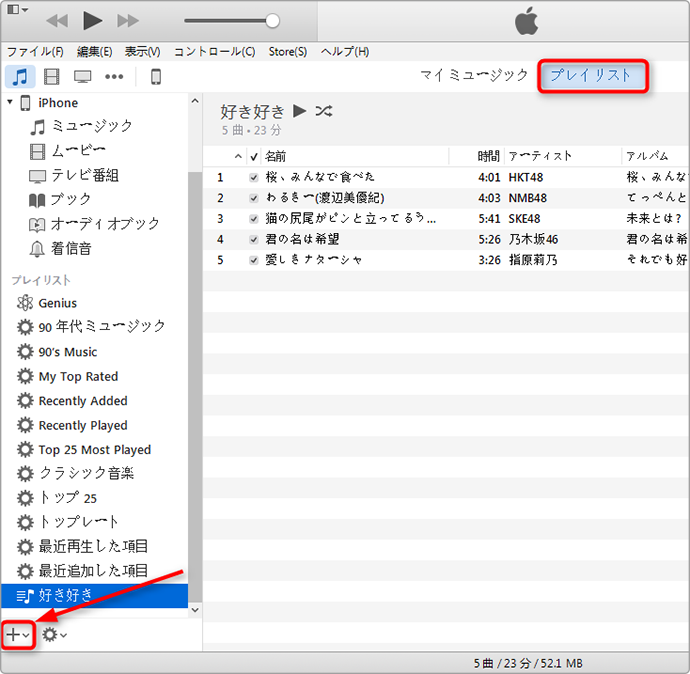
Task: Collapse the iPhone device tree
Action: [x=10, y=102]
